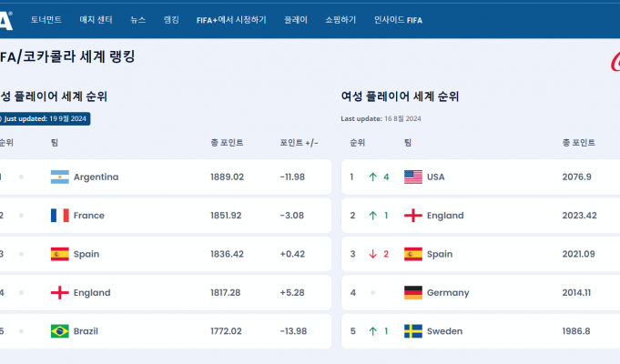Click the Sweden flag icon
The height and width of the screenshot is (364, 620).
[412, 331]
